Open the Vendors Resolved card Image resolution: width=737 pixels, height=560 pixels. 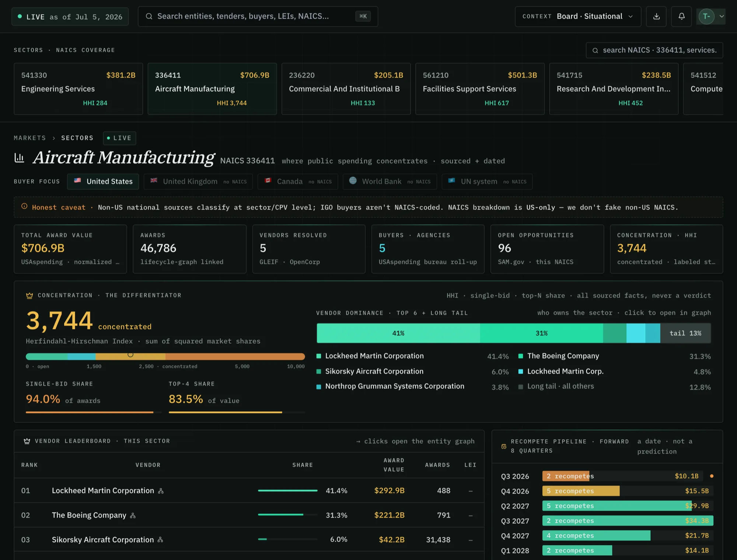tap(309, 249)
